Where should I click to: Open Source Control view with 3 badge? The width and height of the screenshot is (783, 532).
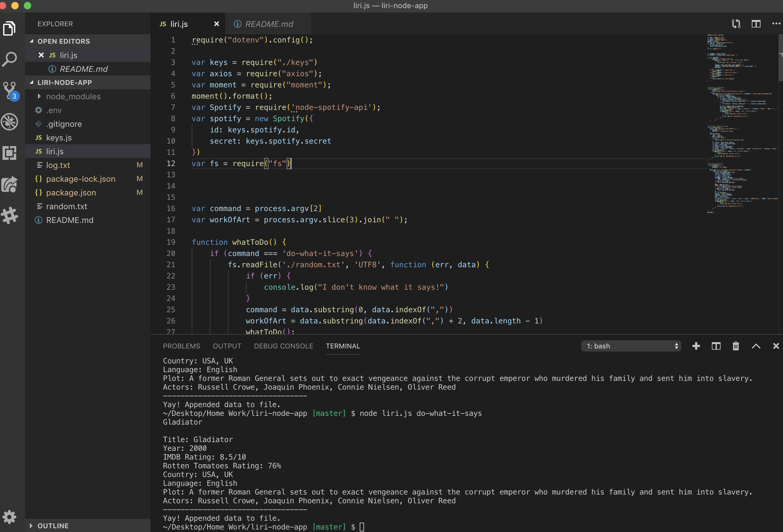point(9,90)
